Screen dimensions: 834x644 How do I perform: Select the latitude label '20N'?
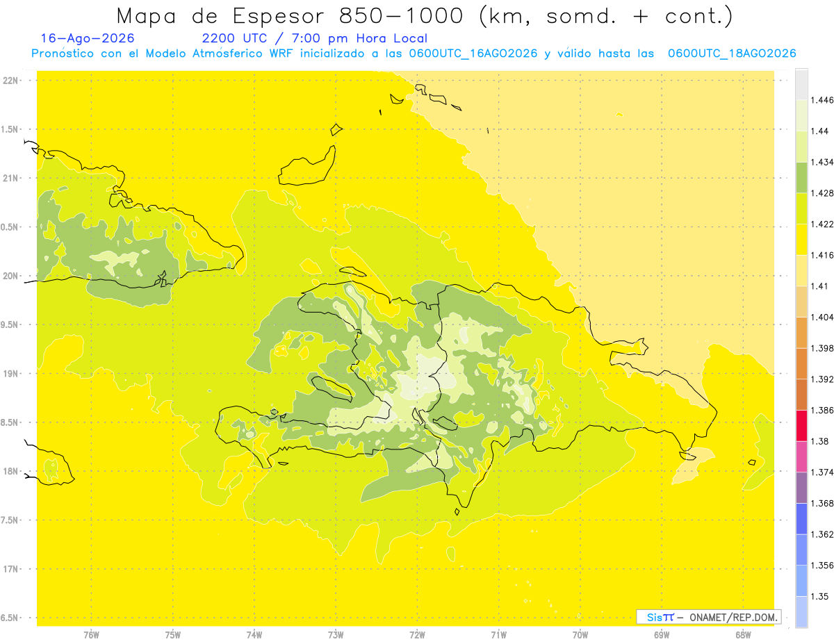point(12,276)
